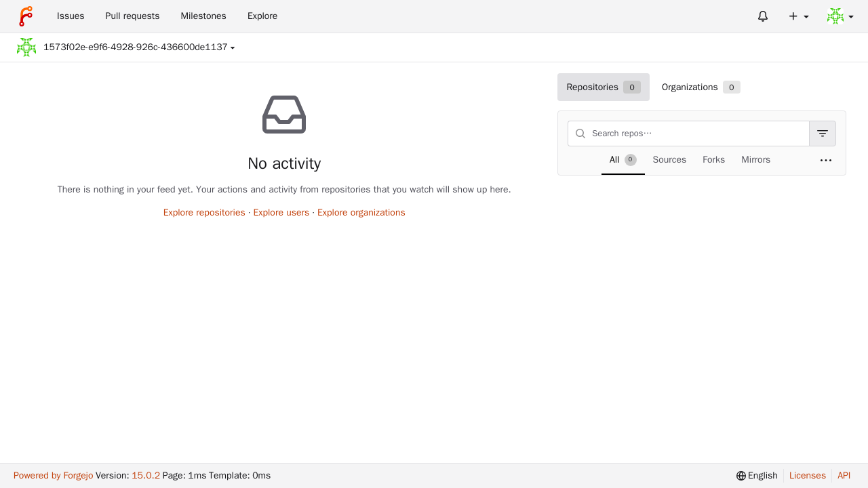Image resolution: width=868 pixels, height=488 pixels.
Task: Show only Mirrors repositories
Action: [x=755, y=160]
